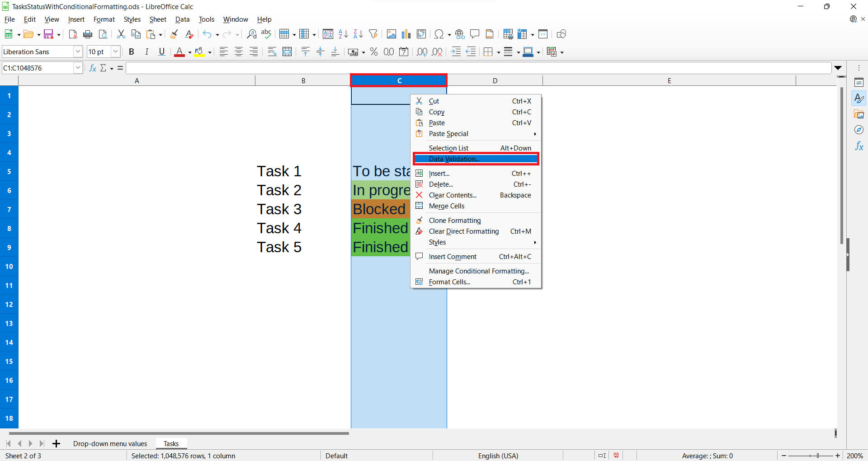Click the Define Print Area icon
Screen dimensions: 868x461
[x=508, y=34]
